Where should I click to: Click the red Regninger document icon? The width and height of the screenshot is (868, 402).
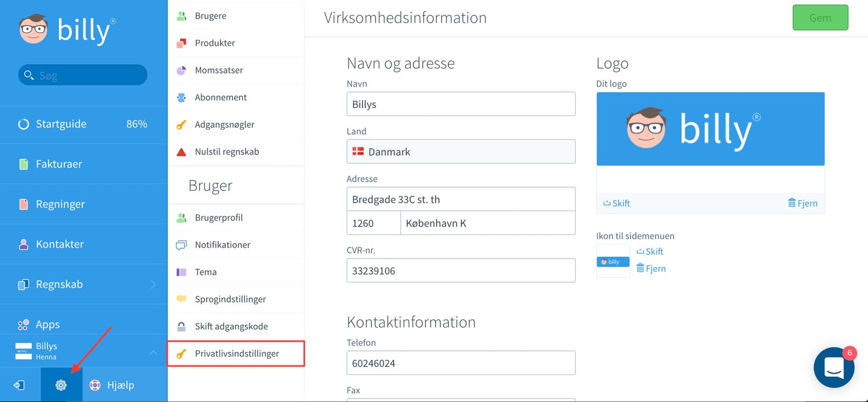coord(23,204)
